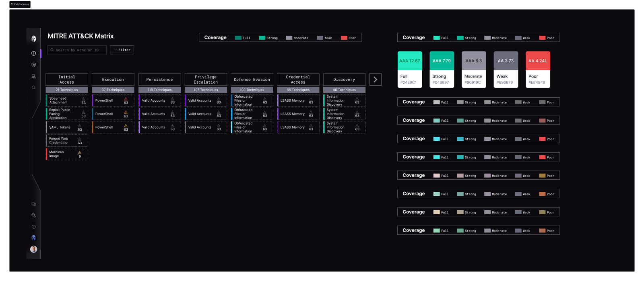Click the 198 Techniques count bar
Image resolution: width=644 pixels, height=281 pixels.
252,90
